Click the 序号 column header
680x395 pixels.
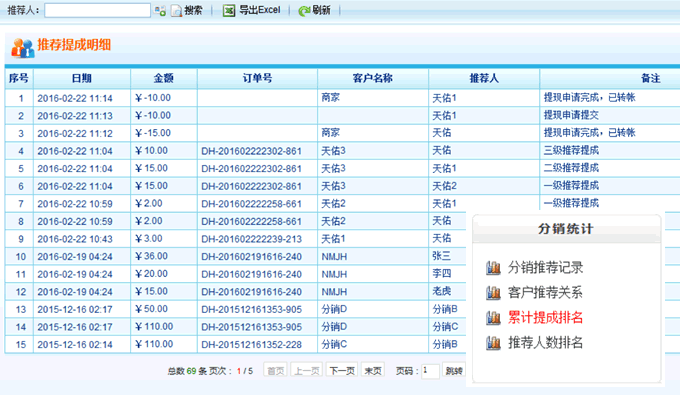click(19, 78)
